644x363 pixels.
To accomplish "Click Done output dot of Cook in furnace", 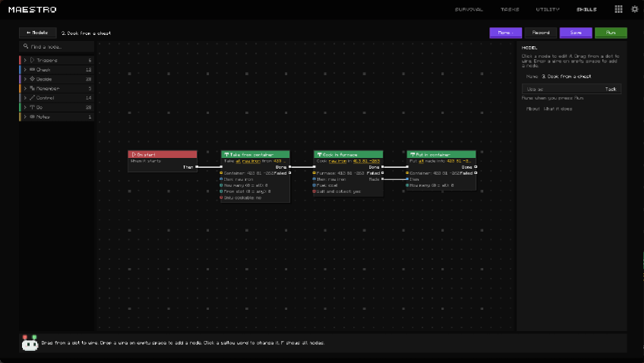I will pos(383,167).
